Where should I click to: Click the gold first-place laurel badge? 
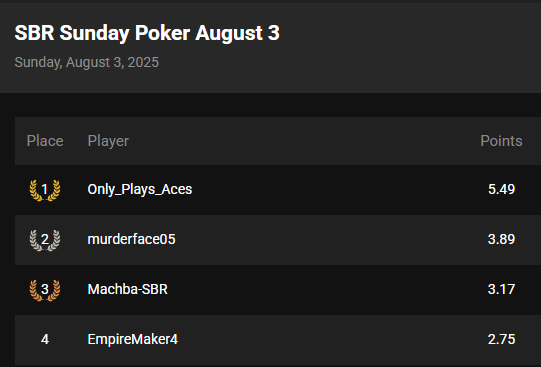(x=45, y=190)
